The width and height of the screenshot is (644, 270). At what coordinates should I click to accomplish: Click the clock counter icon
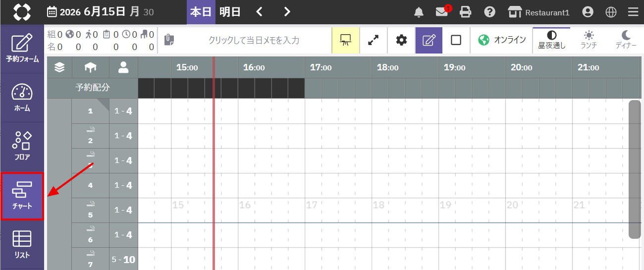(126, 35)
